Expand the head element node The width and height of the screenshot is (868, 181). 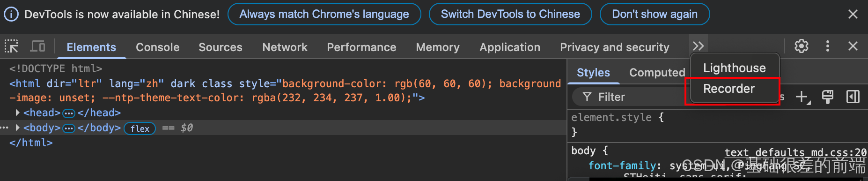(x=17, y=113)
